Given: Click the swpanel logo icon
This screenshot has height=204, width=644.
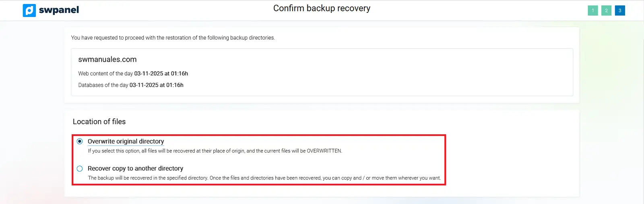Looking at the screenshot, I should click(29, 10).
